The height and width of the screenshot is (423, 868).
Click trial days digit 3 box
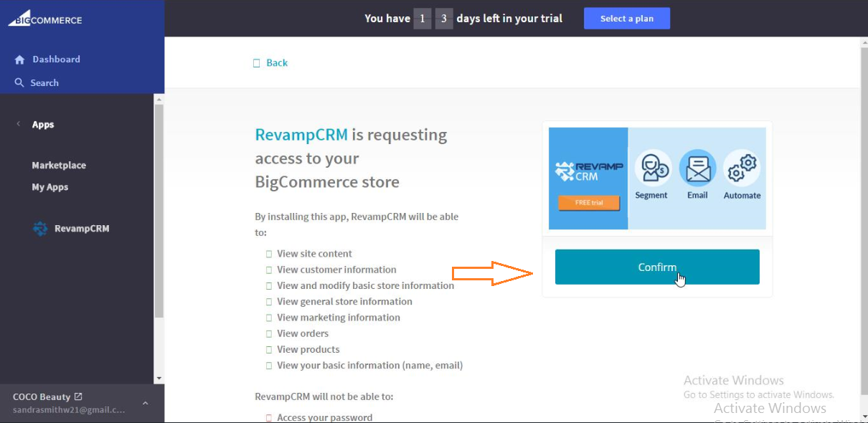[444, 19]
